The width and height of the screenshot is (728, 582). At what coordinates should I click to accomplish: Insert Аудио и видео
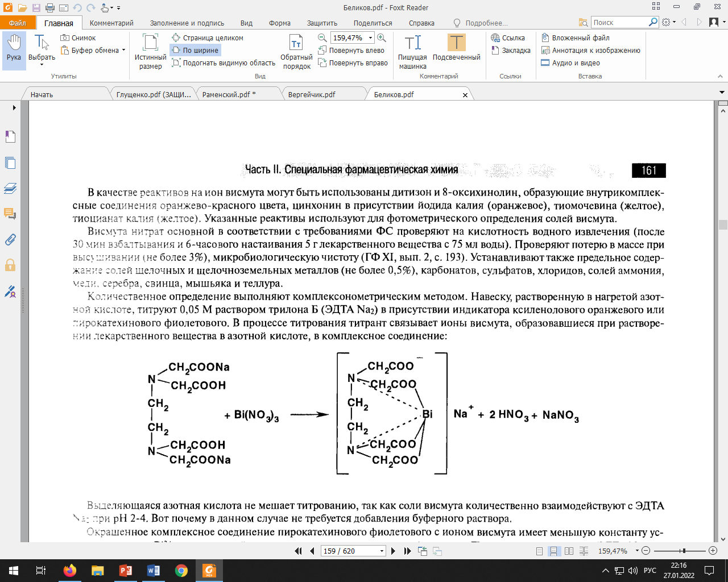click(x=570, y=63)
